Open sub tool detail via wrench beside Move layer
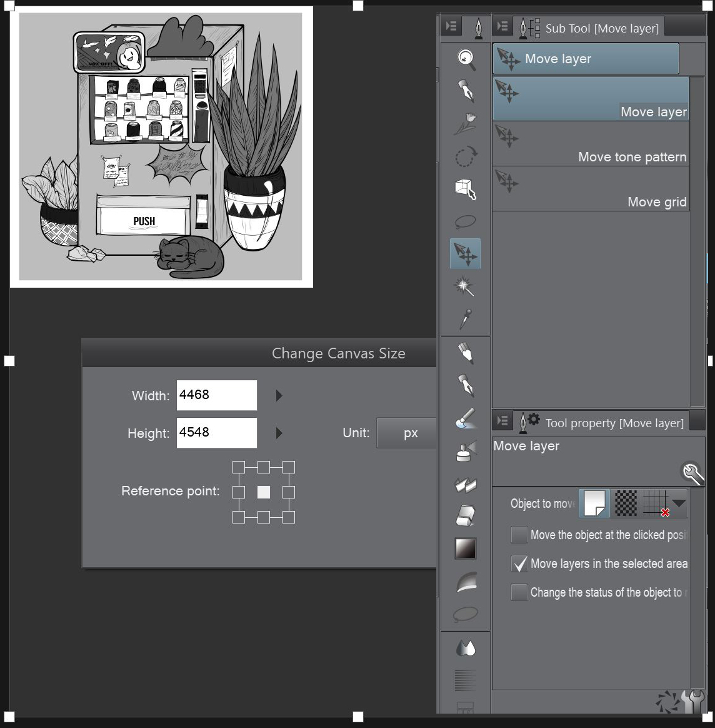Image resolution: width=715 pixels, height=728 pixels. 692,473
